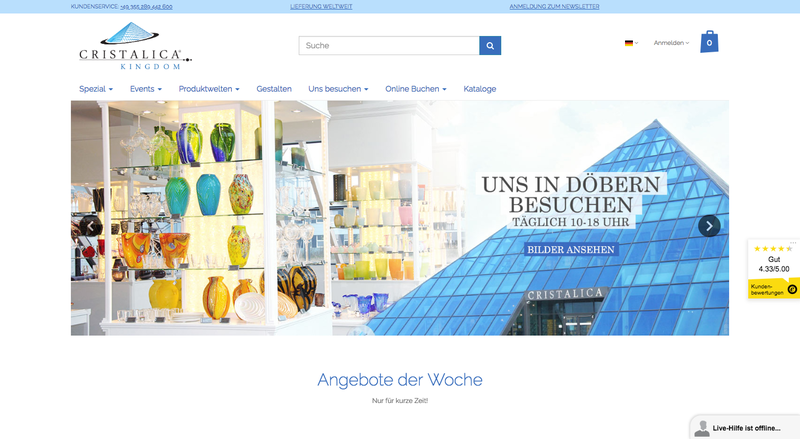Click the Angebote der Woche heading
800x439 pixels.
click(400, 380)
